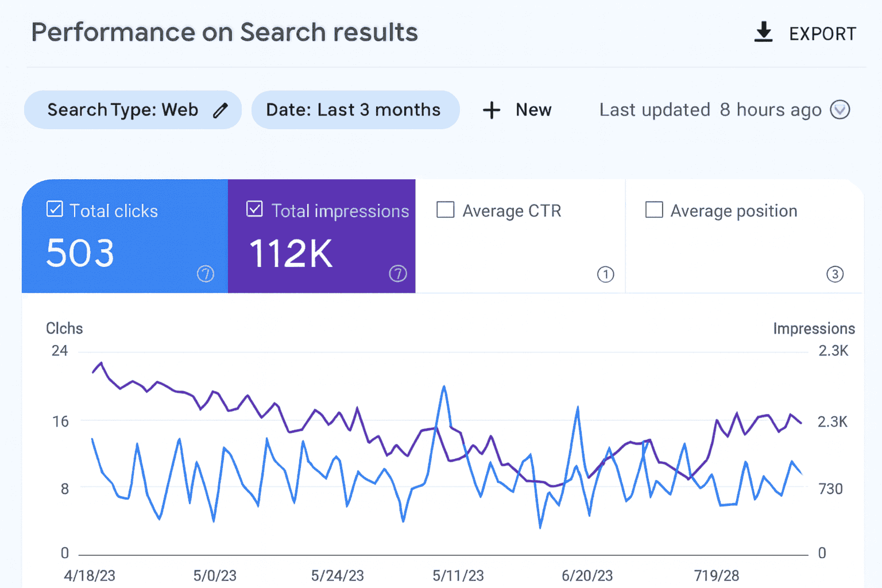The height and width of the screenshot is (588, 882).
Task: Click the info icon on Average position card
Action: coord(835,275)
